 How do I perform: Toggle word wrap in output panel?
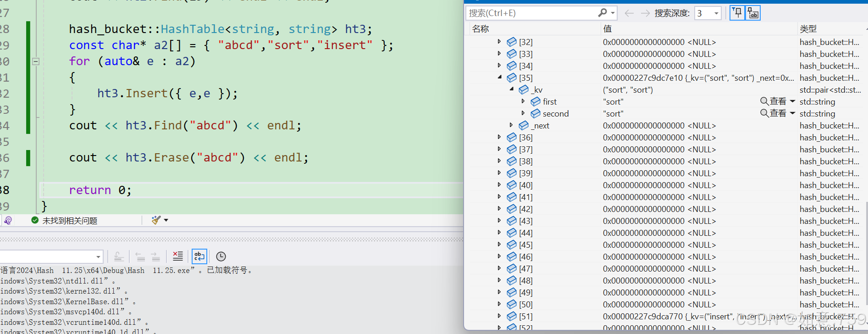coord(199,256)
